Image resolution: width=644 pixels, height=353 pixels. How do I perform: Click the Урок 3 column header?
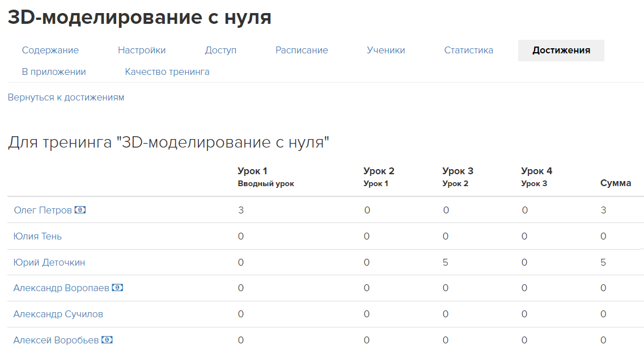point(457,176)
